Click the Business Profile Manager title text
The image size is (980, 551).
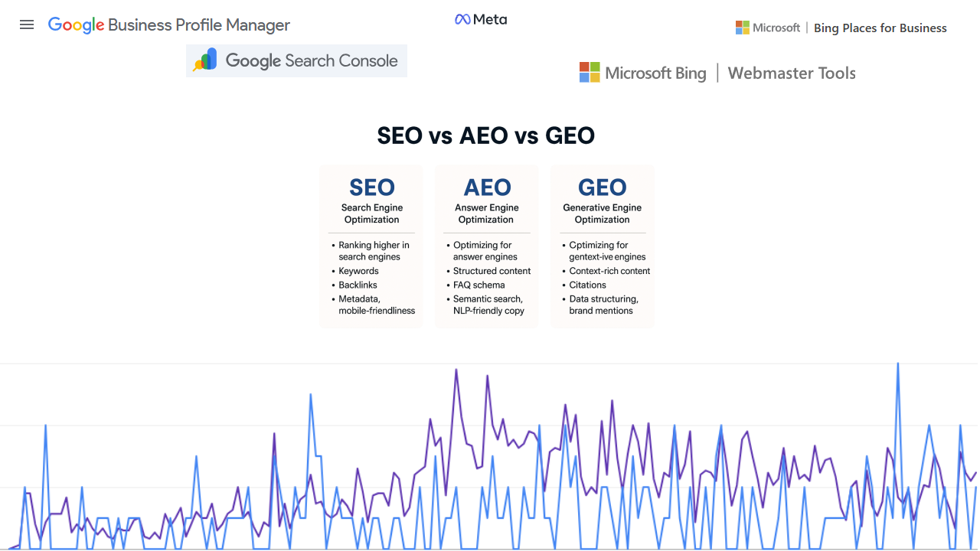tap(199, 25)
